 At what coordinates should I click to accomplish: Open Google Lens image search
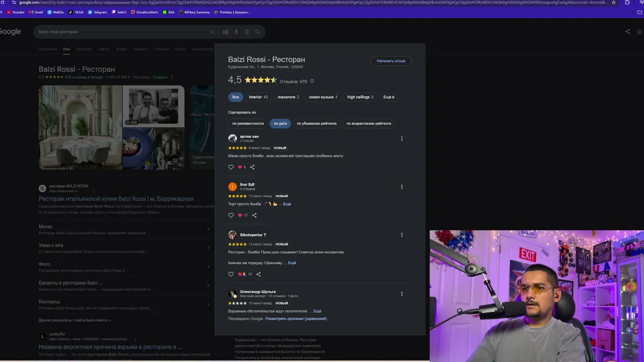coord(247,32)
